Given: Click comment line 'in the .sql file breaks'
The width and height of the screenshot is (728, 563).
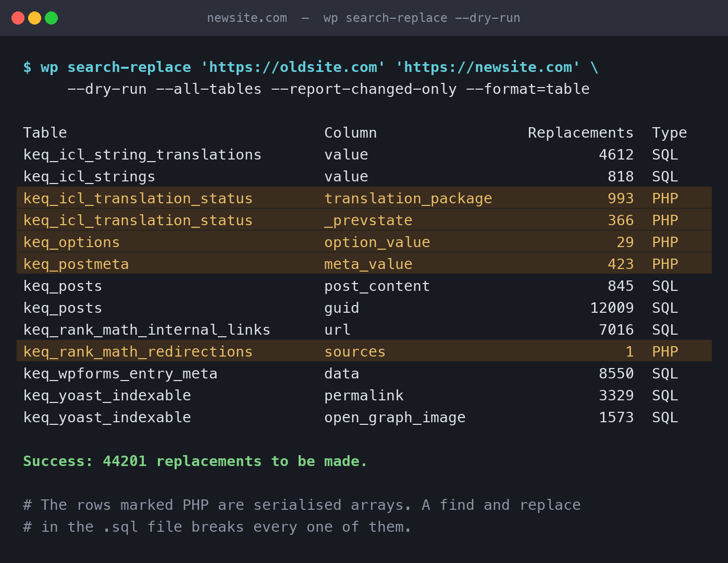Looking at the screenshot, I should point(218,527).
